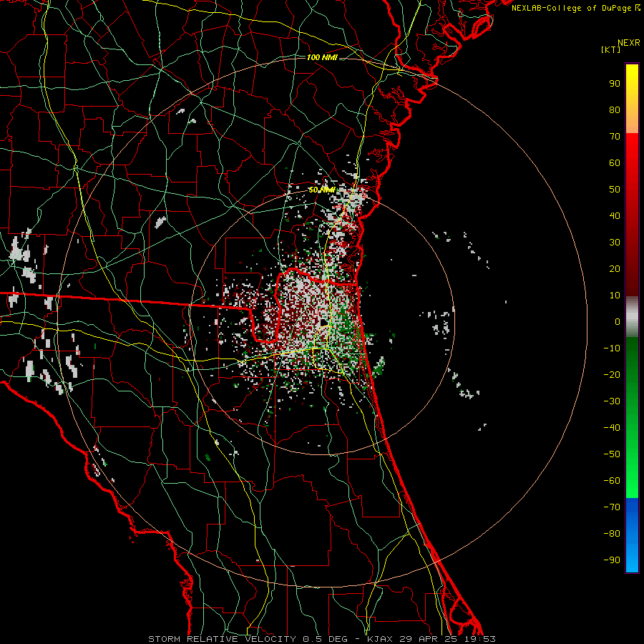Viewport: 644px width, 644px height.
Task: Click the 100 NMI range ring label
Action: pyautogui.click(x=322, y=57)
